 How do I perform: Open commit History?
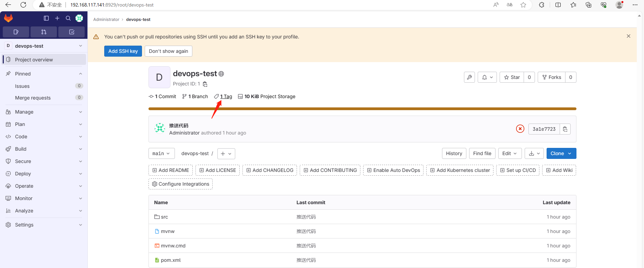click(454, 153)
